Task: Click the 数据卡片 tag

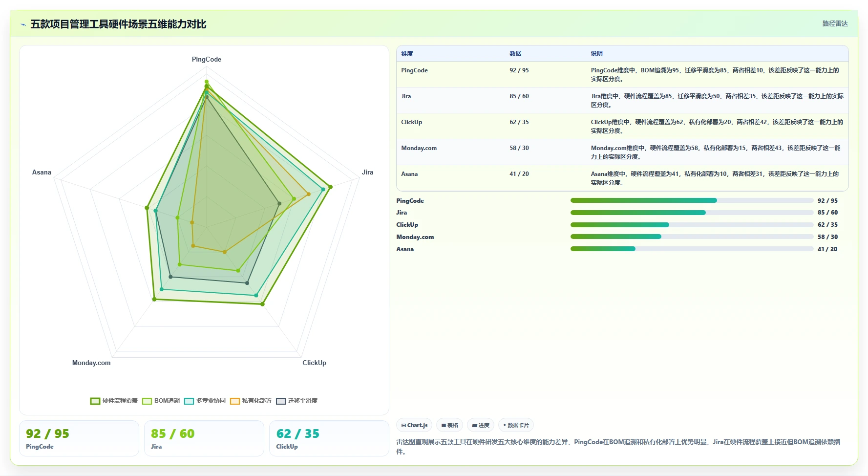Action: [x=516, y=425]
